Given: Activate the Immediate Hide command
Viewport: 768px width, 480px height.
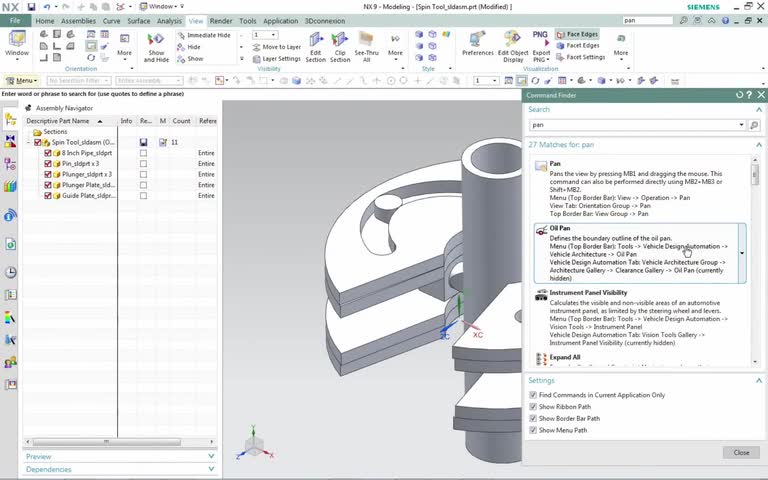Looking at the screenshot, I should (204, 35).
